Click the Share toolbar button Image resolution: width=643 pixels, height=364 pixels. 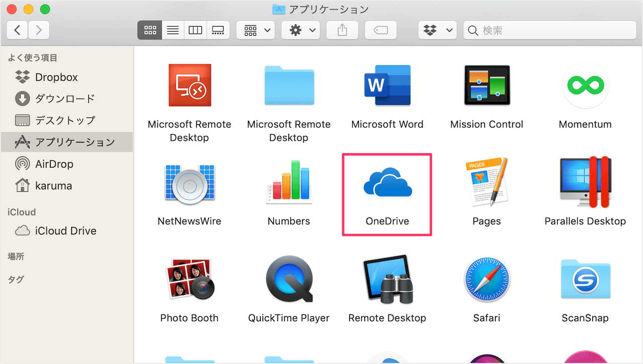click(x=342, y=30)
